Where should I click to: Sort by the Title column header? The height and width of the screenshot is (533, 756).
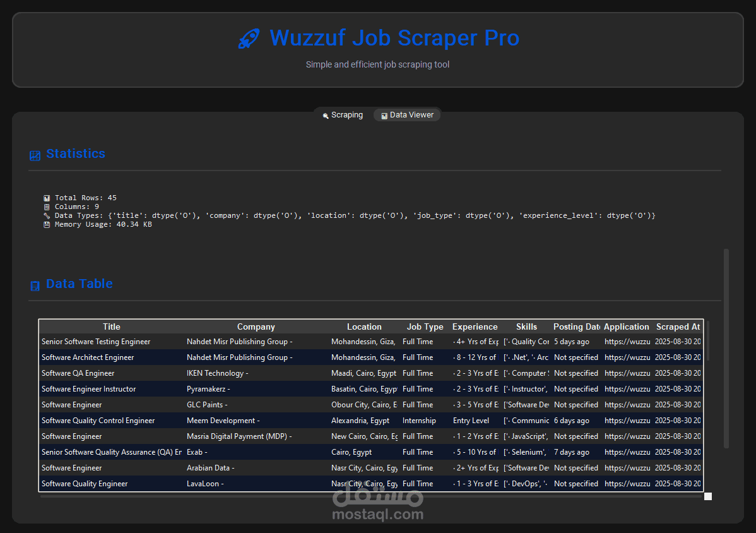point(111,326)
